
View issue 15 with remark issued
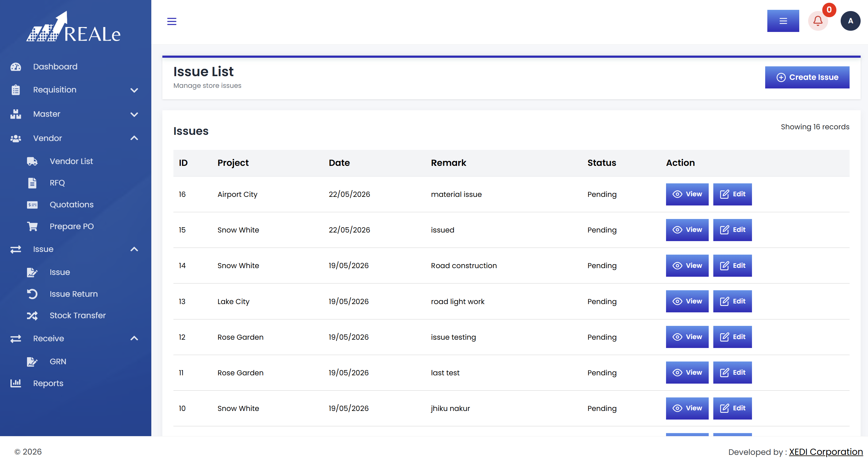[687, 230]
